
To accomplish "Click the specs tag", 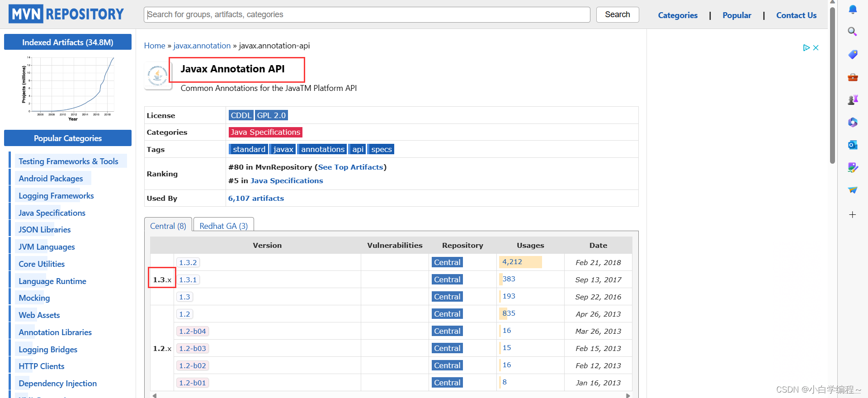I will pos(382,149).
